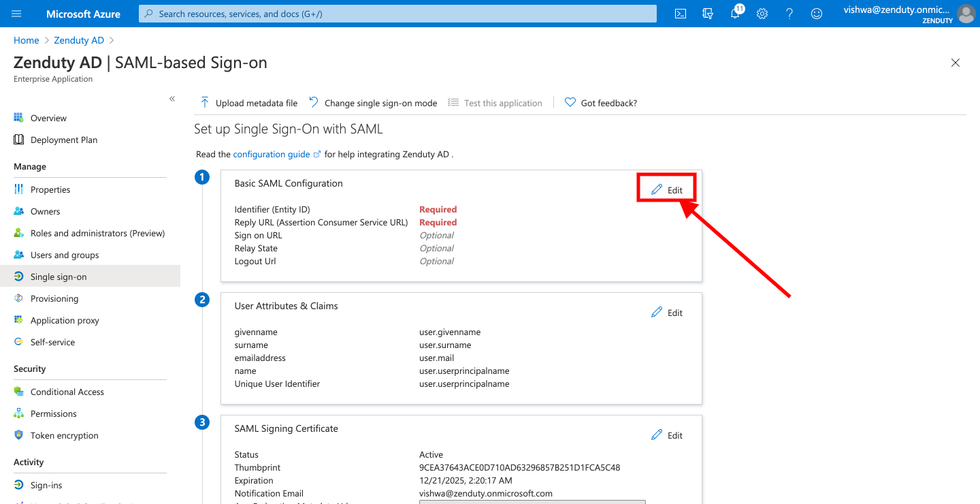Edit SAML Signing Certificate

pos(667,435)
